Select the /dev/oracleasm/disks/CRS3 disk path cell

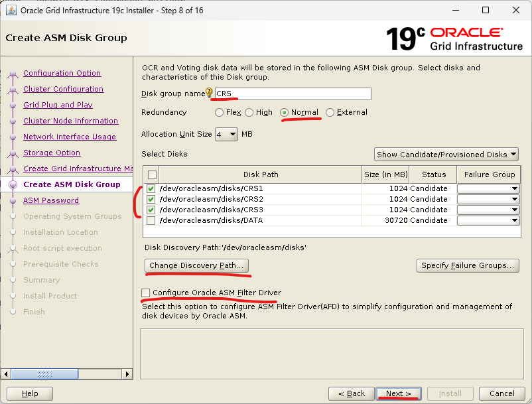[260, 210]
